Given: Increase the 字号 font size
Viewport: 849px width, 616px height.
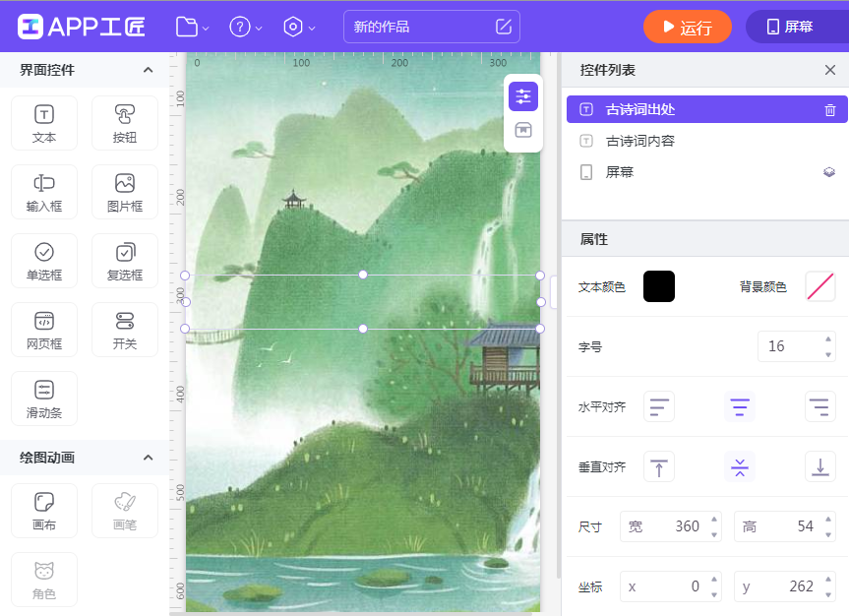Looking at the screenshot, I should coord(828,339).
